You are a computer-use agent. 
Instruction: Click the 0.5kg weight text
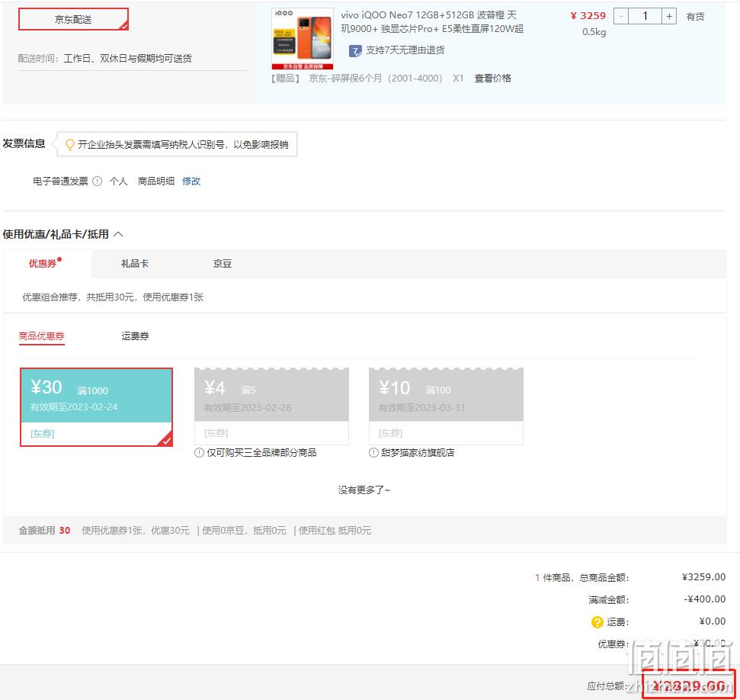(x=594, y=32)
